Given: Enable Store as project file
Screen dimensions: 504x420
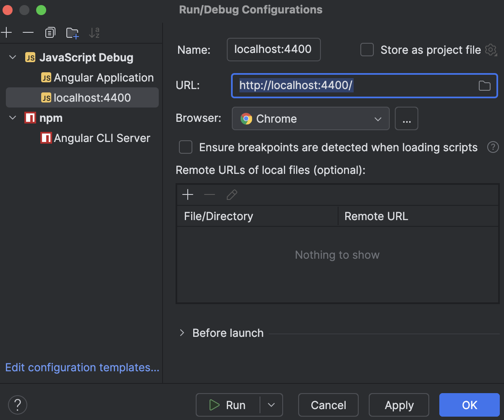Looking at the screenshot, I should coord(367,50).
